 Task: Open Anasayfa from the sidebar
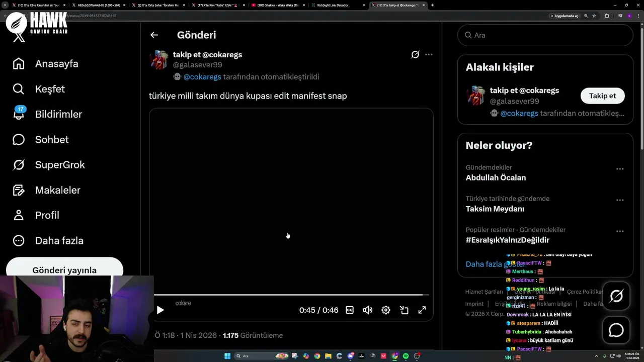pos(46,64)
